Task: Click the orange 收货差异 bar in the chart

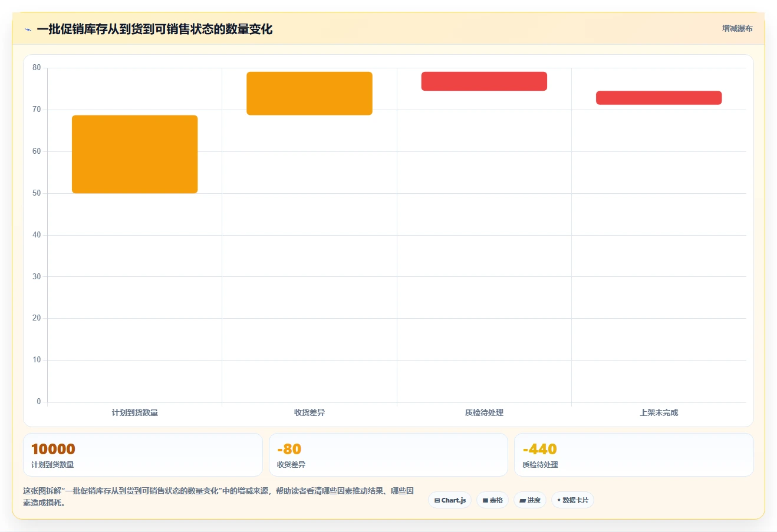Action: coord(310,94)
